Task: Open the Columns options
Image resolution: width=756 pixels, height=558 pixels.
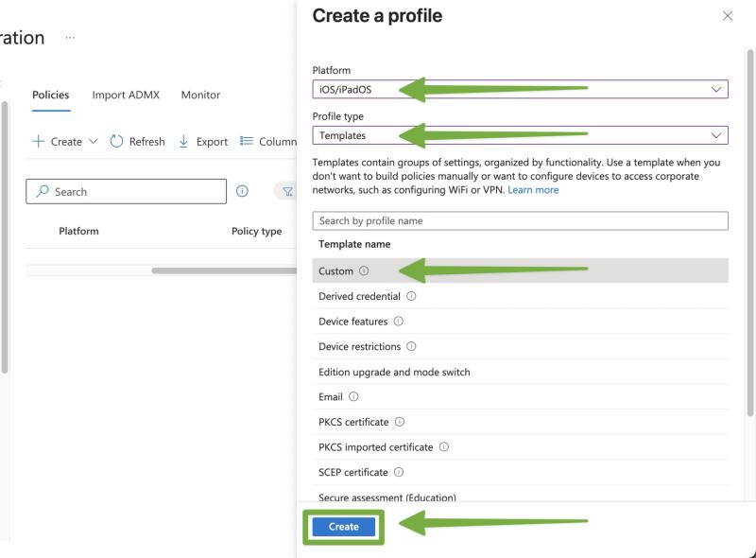Action: 273,141
